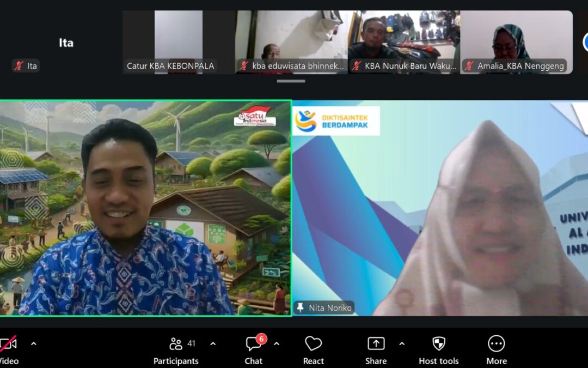
Task: Click the blue next-page arrow in thumbnail strip
Action: click(x=586, y=43)
